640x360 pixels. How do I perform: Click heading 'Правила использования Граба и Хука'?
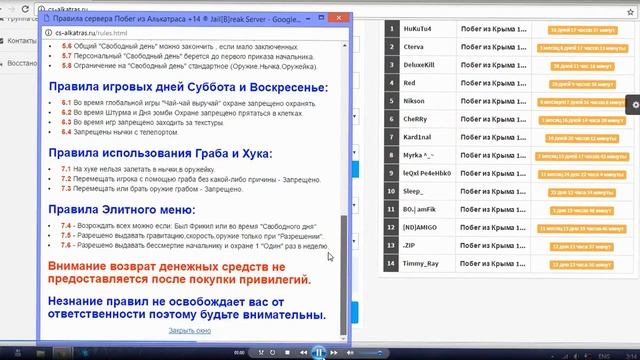click(x=160, y=153)
